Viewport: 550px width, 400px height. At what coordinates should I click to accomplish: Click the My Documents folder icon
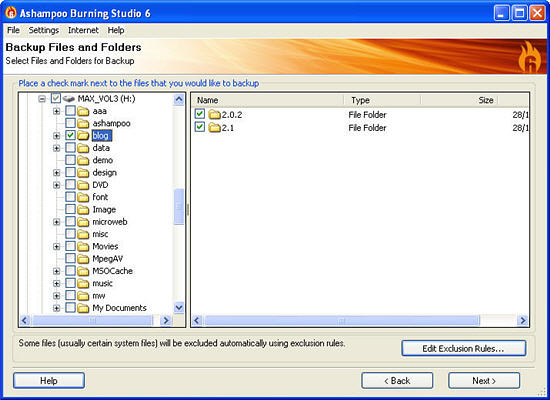(x=83, y=308)
